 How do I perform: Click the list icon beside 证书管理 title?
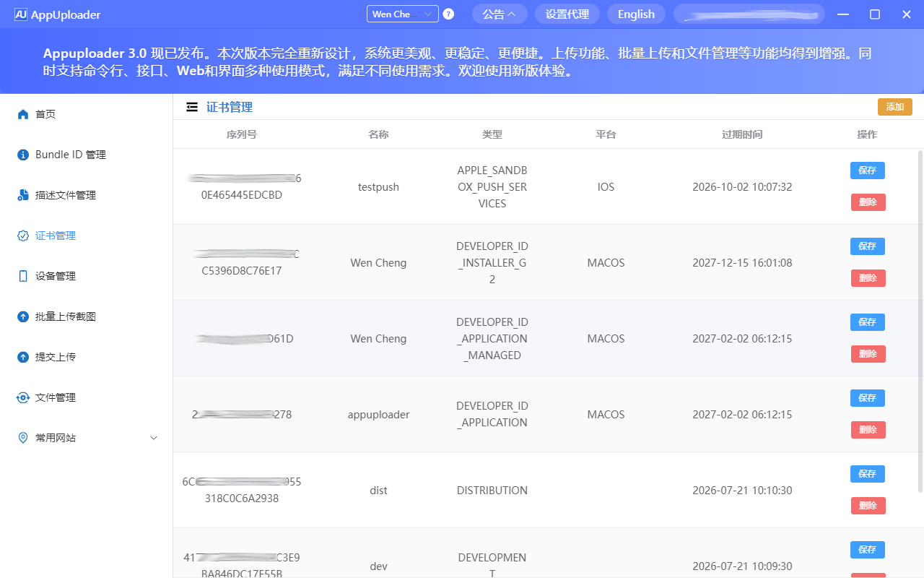pos(191,106)
